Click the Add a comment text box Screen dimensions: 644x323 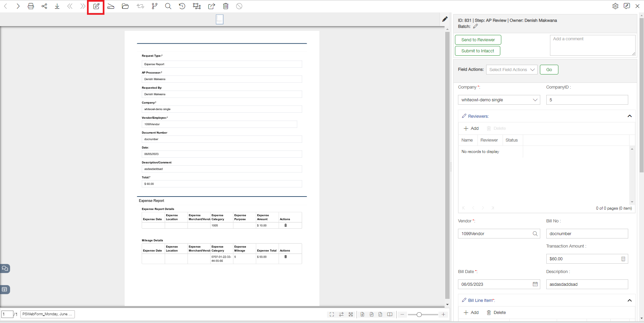[x=593, y=45]
